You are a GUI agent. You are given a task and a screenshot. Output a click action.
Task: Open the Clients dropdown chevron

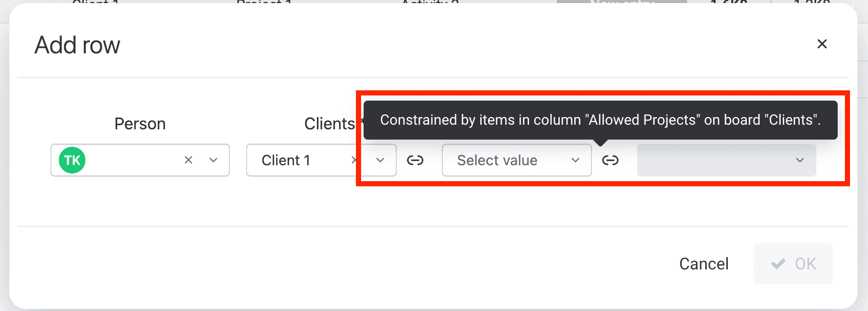(x=380, y=160)
